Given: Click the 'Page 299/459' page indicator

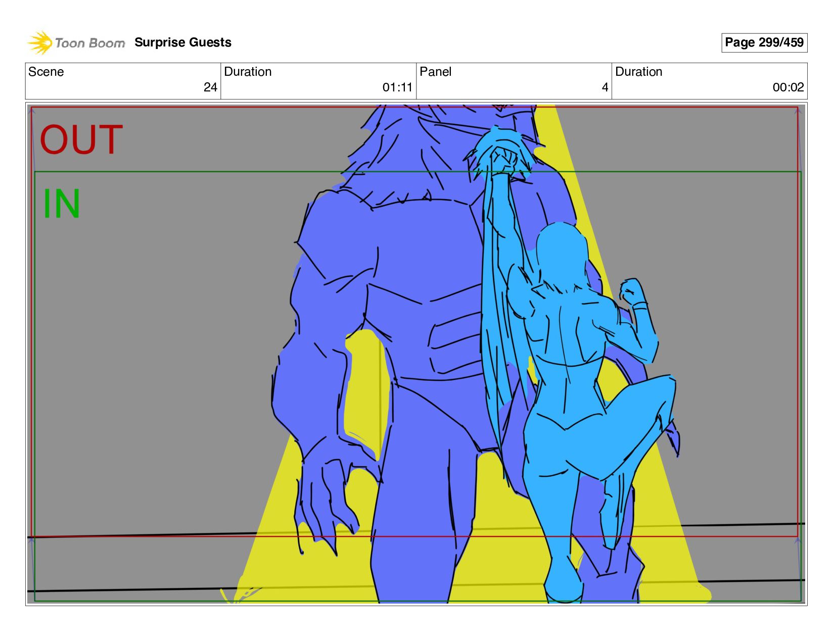Looking at the screenshot, I should click(x=764, y=42).
